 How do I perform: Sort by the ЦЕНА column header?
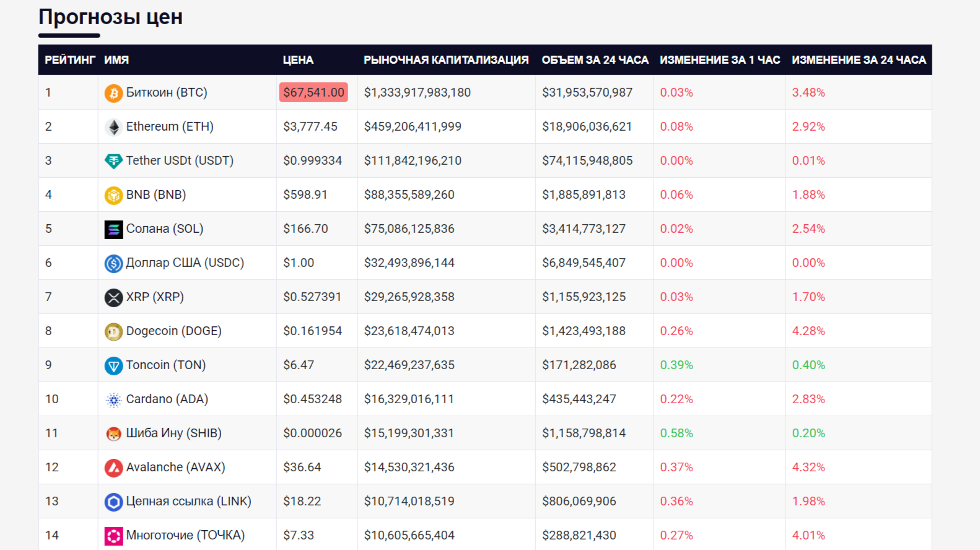(298, 60)
